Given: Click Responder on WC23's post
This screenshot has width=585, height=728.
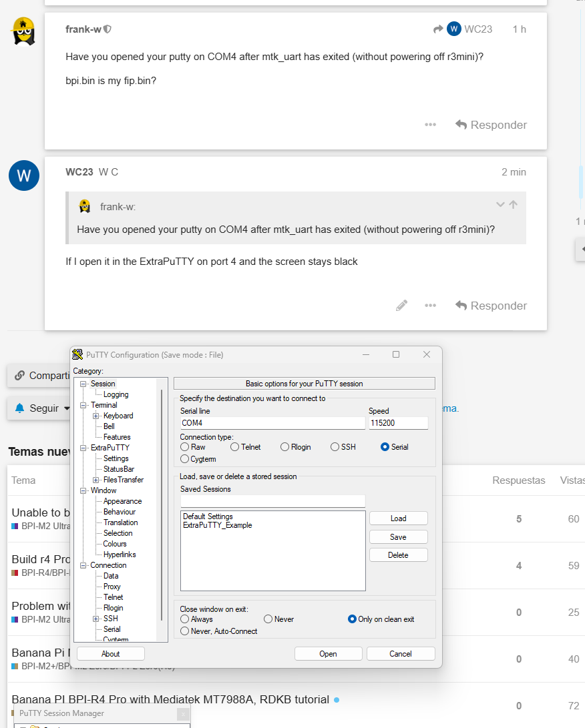Looking at the screenshot, I should [x=491, y=306].
